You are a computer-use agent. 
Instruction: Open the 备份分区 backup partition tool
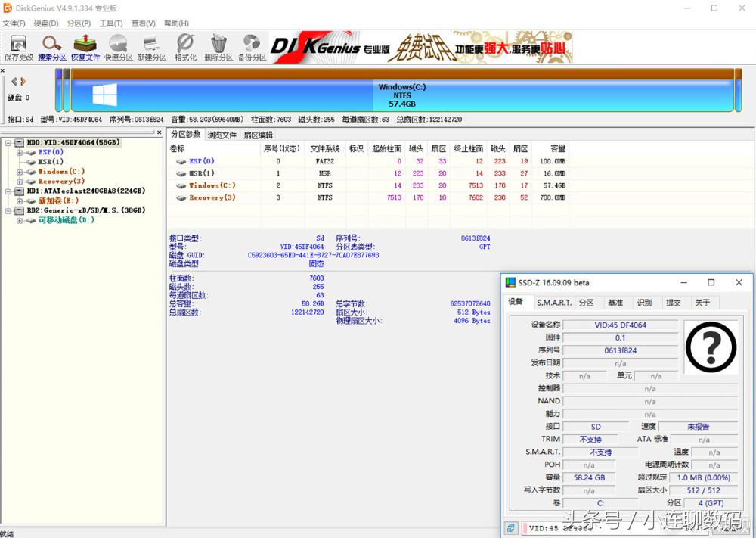tap(252, 47)
